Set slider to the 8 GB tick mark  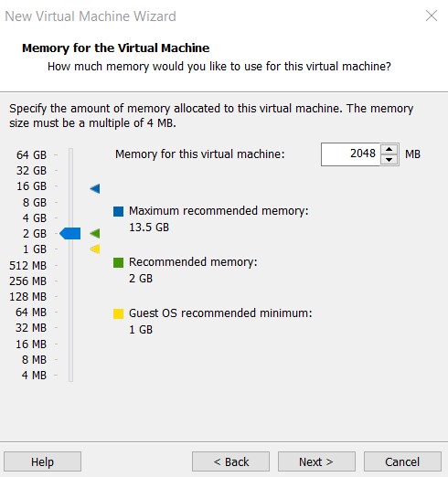pos(70,202)
